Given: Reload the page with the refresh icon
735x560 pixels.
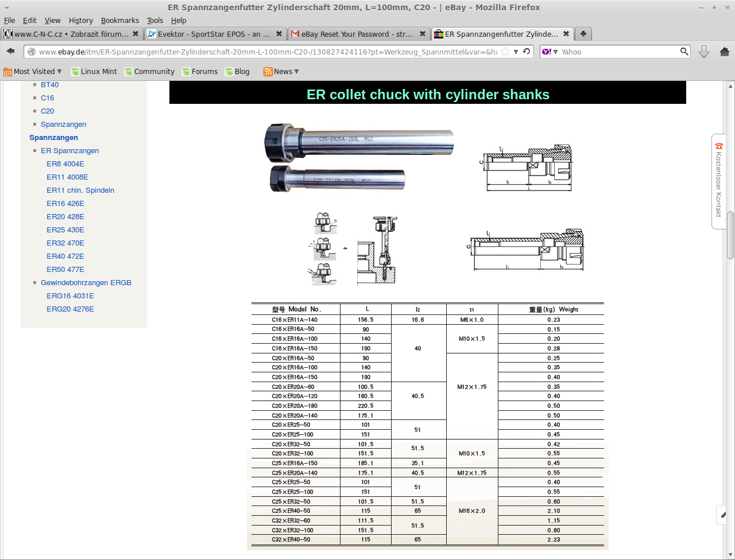Looking at the screenshot, I should click(x=527, y=52).
